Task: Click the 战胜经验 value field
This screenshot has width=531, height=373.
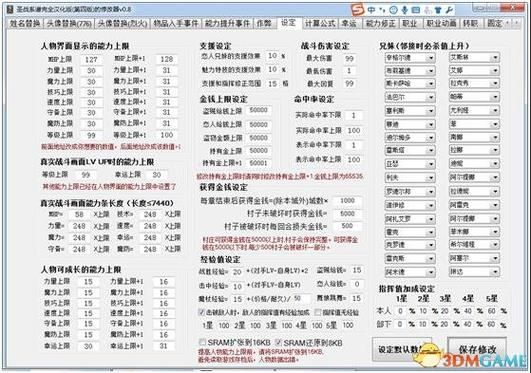Action: pos(237,272)
